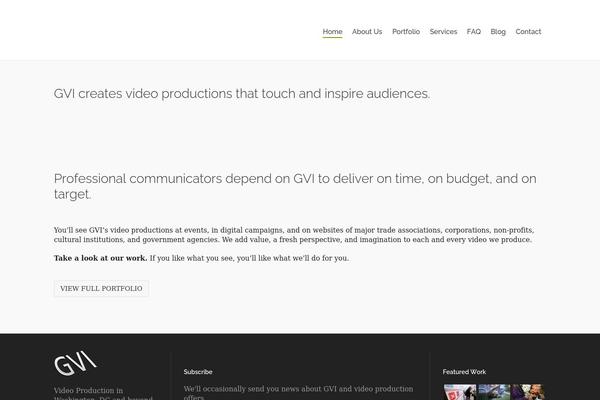Open the FAQ navigation item
Viewport: 600px width, 400px height.
point(474,32)
